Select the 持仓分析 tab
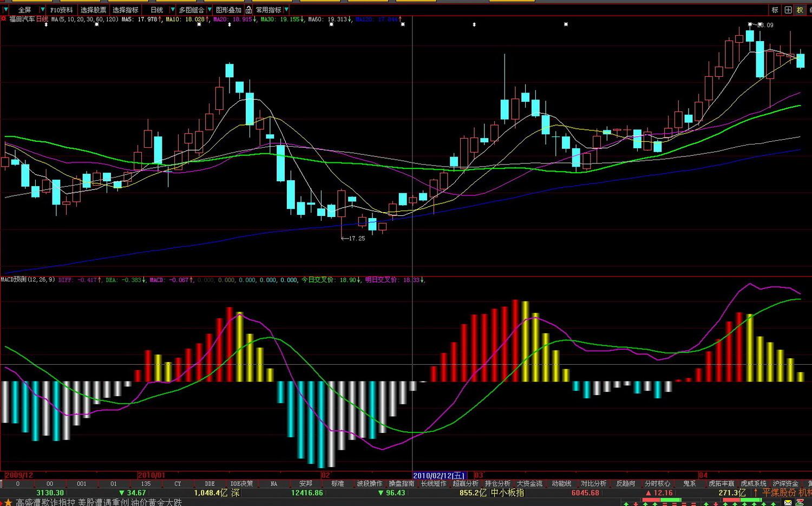The image size is (812, 506). [497, 484]
